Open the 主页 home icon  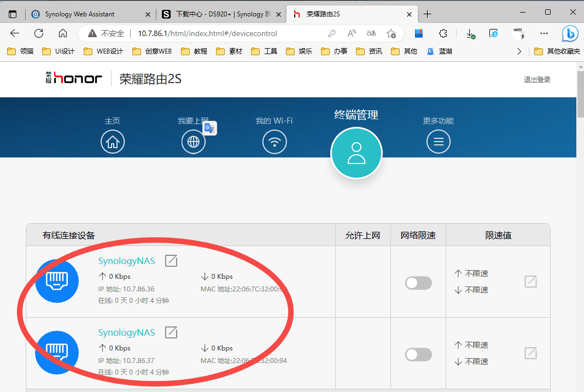[113, 142]
